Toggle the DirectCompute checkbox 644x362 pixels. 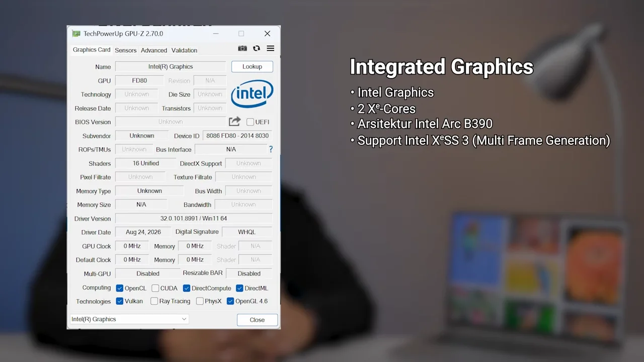(187, 288)
